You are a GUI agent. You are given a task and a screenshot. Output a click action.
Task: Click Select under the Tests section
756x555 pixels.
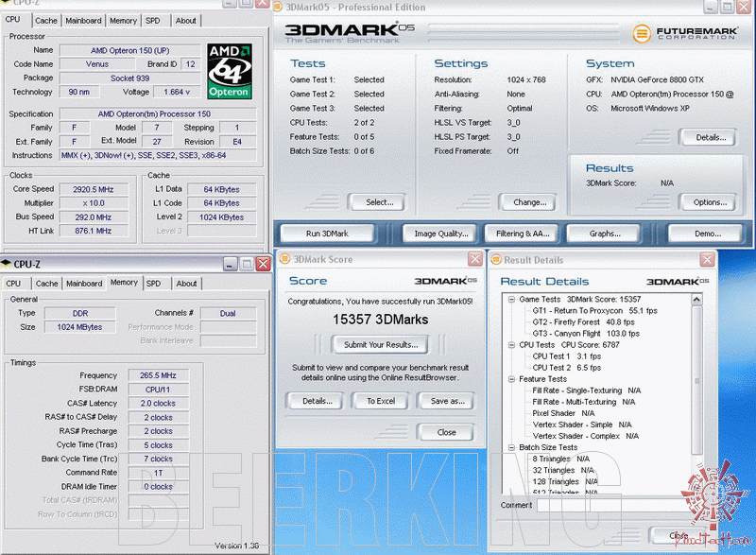(x=380, y=201)
